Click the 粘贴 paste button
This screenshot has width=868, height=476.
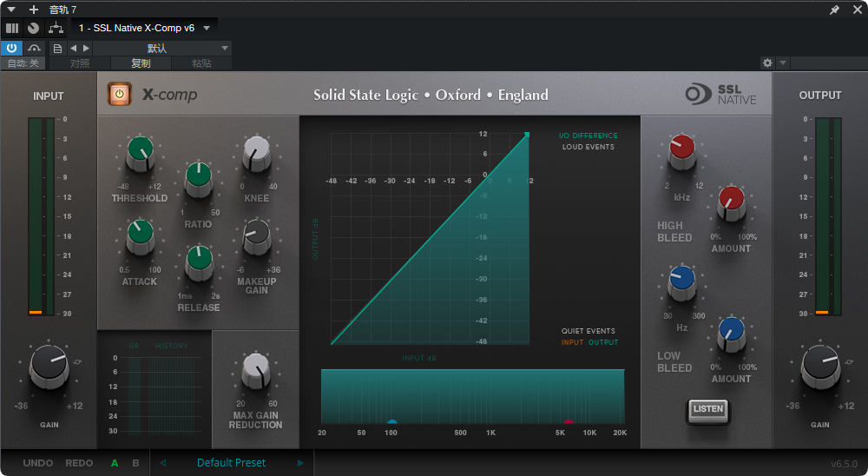pyautogui.click(x=201, y=63)
